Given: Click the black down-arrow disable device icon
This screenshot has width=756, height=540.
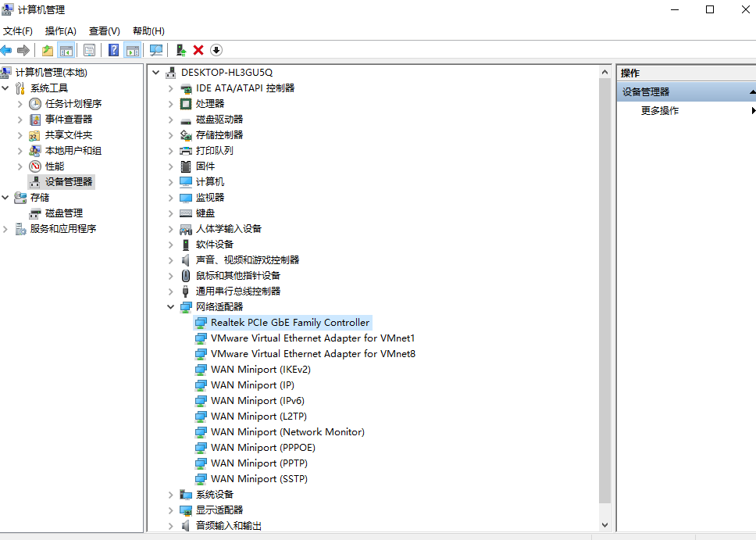Looking at the screenshot, I should pos(216,50).
